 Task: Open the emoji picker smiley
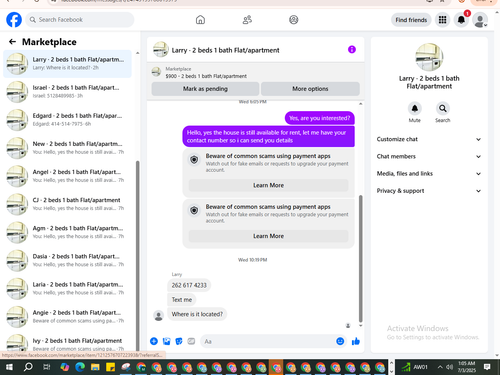(x=340, y=341)
